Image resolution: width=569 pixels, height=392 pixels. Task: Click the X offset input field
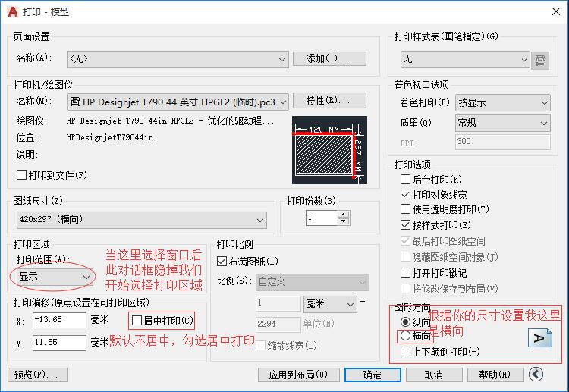click(x=59, y=320)
